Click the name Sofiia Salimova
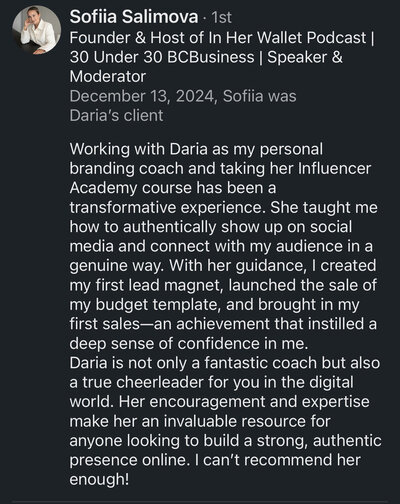Screen dimensions: 400x504 (134, 17)
